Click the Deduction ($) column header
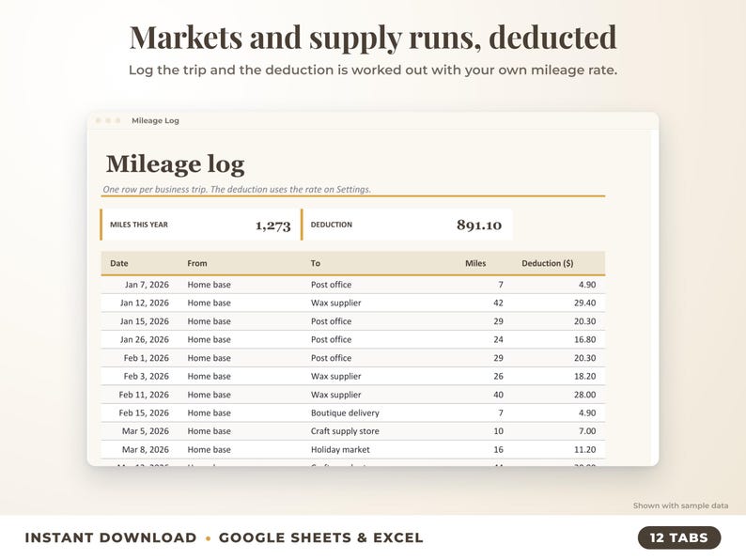Image resolution: width=746 pixels, height=560 pixels. pos(547,263)
